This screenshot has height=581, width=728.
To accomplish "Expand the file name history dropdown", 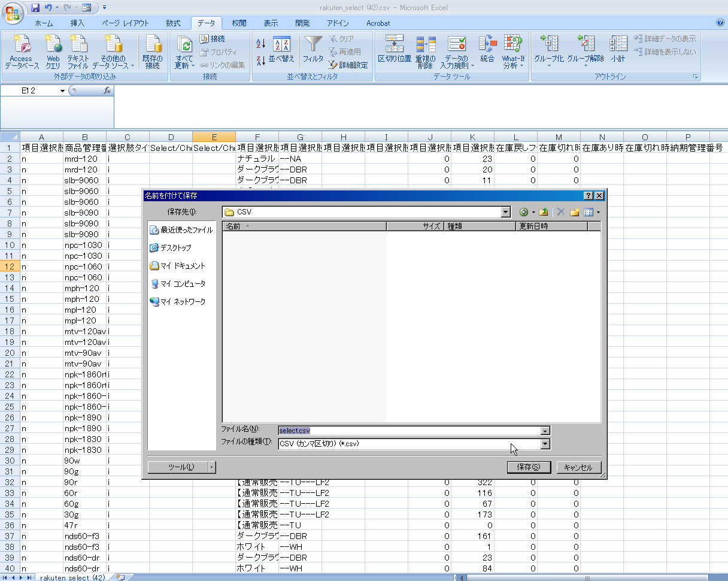I will (x=545, y=430).
